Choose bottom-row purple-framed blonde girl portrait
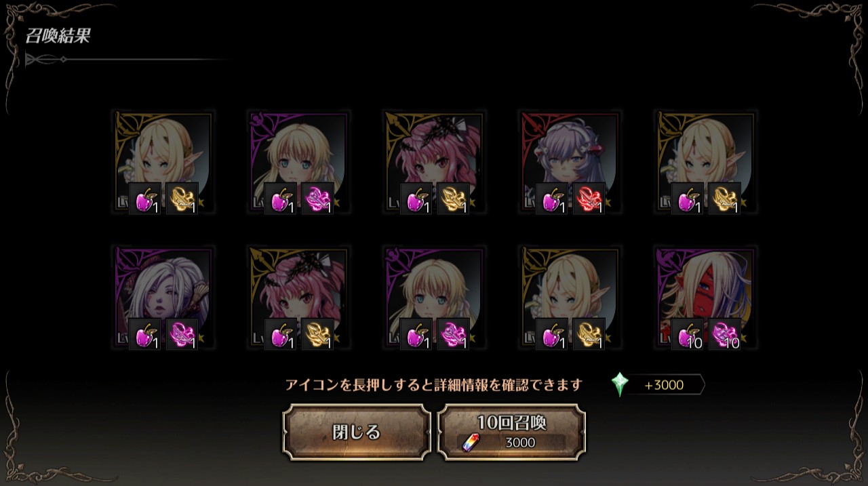868x486 pixels. click(x=434, y=297)
